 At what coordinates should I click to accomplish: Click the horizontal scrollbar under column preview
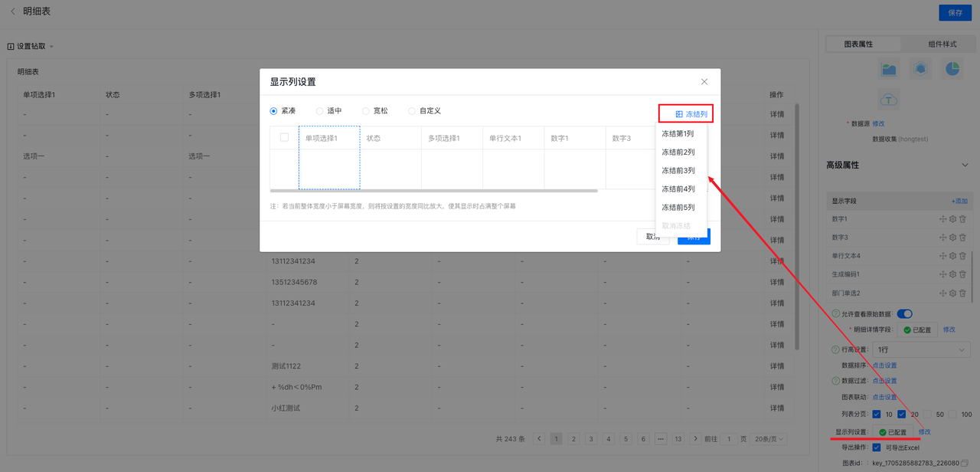433,191
